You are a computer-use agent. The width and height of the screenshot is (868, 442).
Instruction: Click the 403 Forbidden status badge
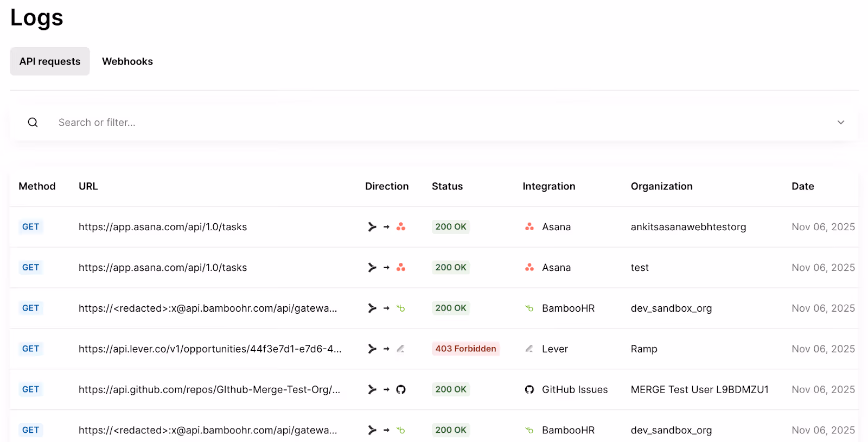click(x=466, y=349)
